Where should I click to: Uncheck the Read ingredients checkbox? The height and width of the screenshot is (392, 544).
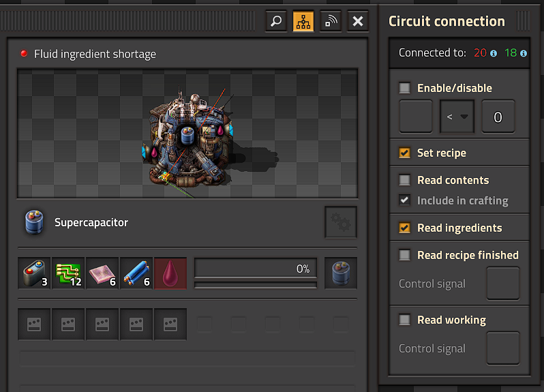click(404, 228)
